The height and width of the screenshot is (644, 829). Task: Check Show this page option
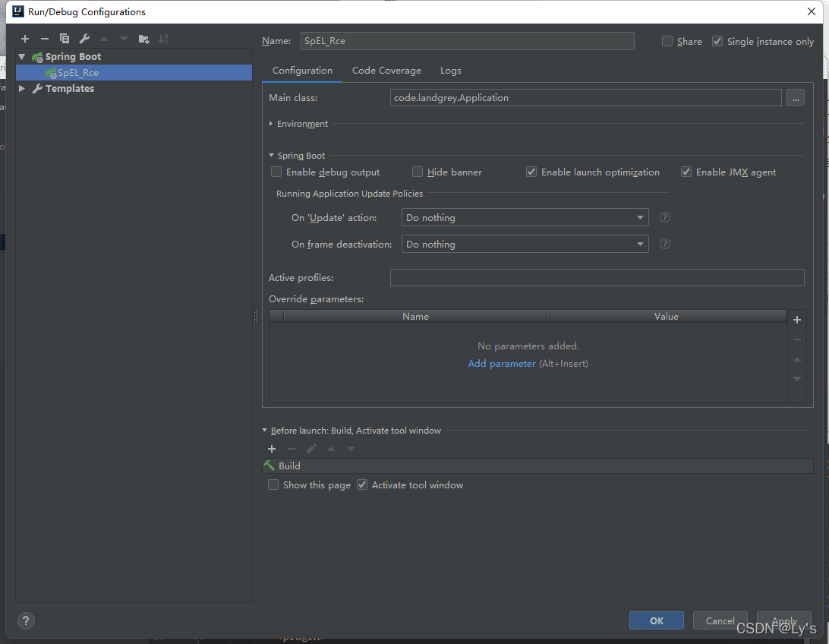tap(273, 485)
